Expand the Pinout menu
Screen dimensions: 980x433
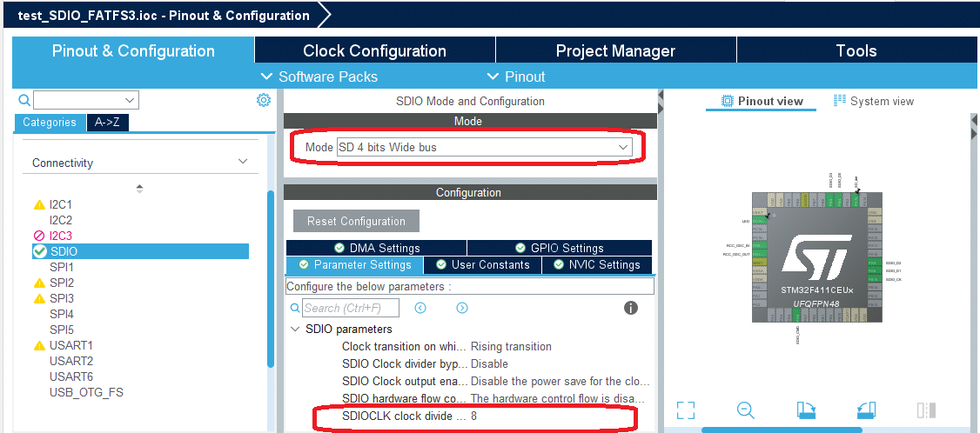coord(515,77)
